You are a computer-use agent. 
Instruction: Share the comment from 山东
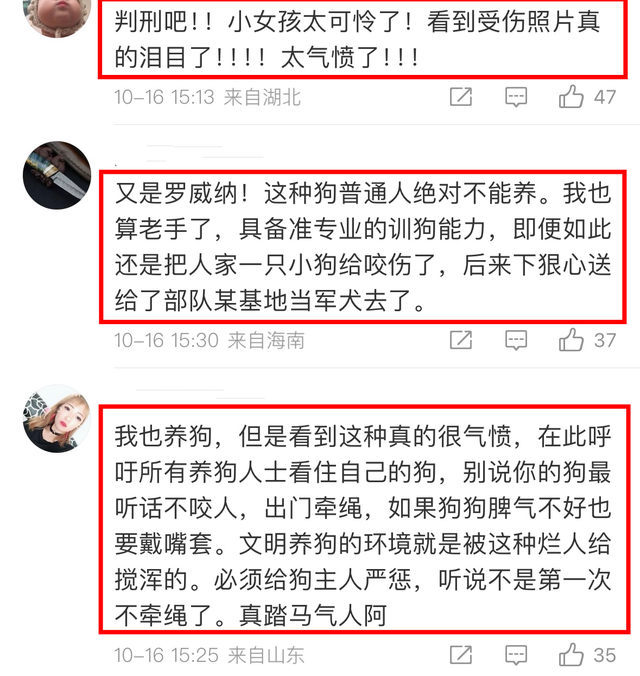pos(461,655)
